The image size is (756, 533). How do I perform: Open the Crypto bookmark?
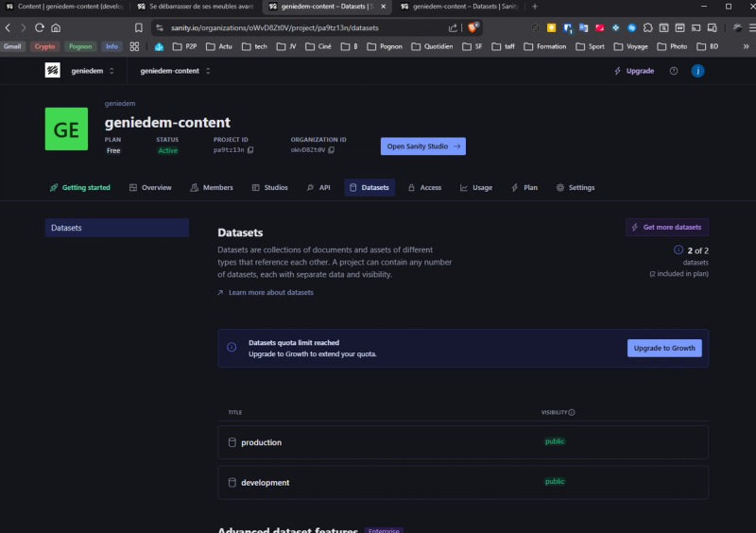point(44,46)
